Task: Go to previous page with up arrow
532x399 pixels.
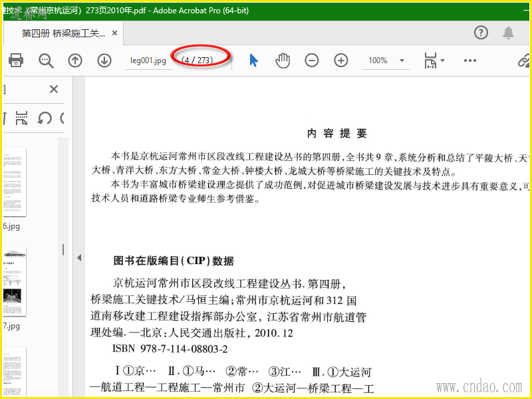Action: coord(75,61)
